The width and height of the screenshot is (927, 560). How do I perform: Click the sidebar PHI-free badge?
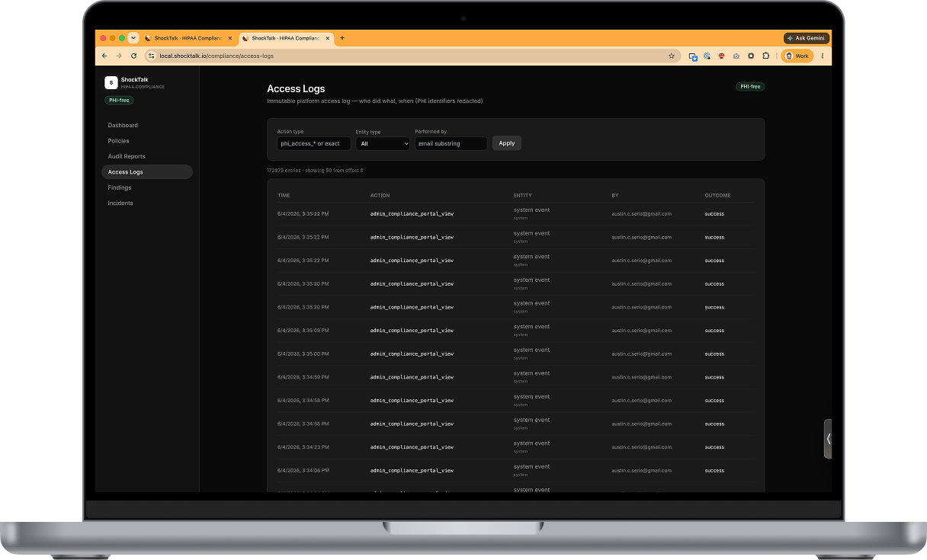(119, 101)
